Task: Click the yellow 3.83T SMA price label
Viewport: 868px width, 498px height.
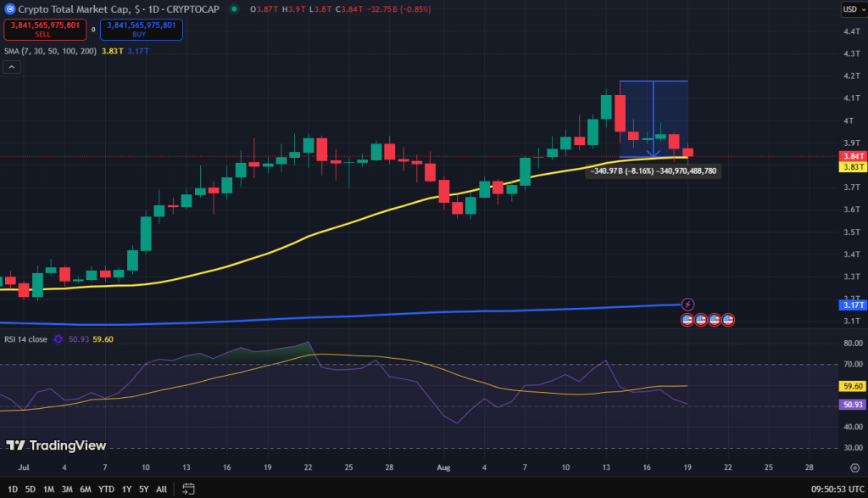Action: click(853, 167)
